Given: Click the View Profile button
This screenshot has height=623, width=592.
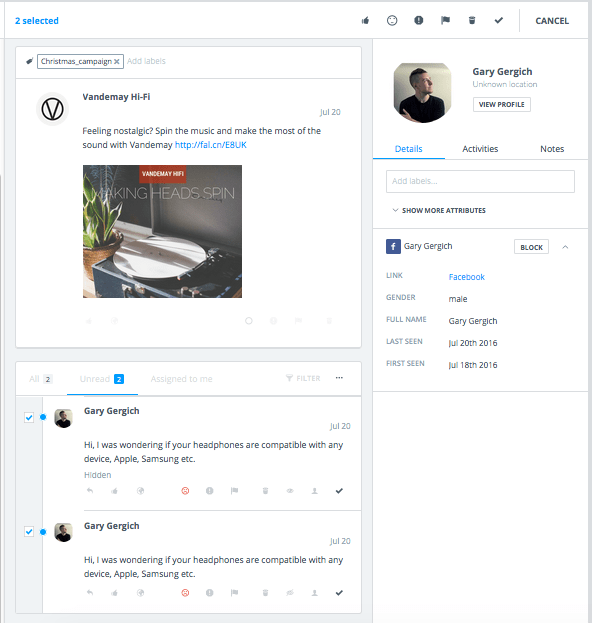Looking at the screenshot, I should click(x=501, y=104).
